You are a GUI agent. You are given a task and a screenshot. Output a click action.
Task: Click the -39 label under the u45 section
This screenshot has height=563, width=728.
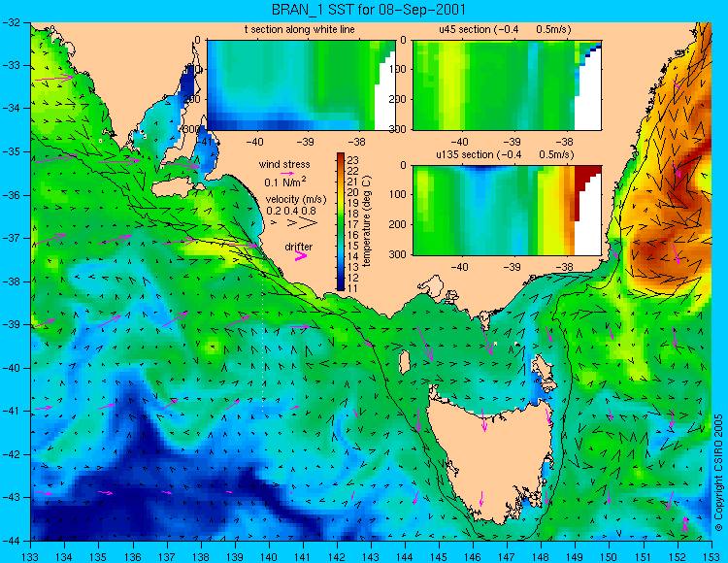click(513, 142)
